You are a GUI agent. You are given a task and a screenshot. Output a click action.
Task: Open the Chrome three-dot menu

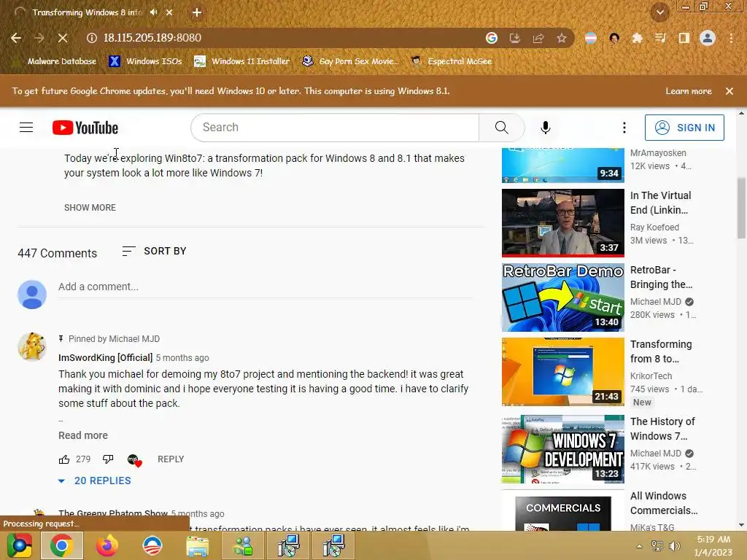pos(731,38)
